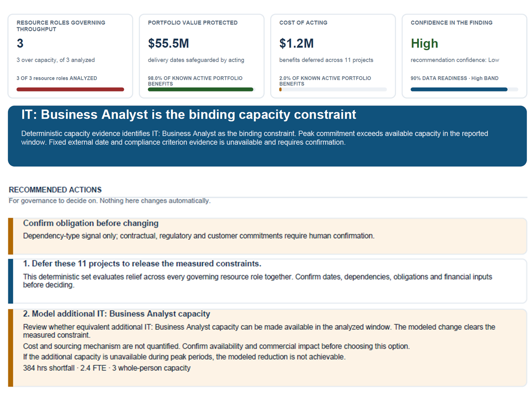Click 'Review whether equivalent additional' paragraph
This screenshot has width=532, height=393.
(259, 331)
